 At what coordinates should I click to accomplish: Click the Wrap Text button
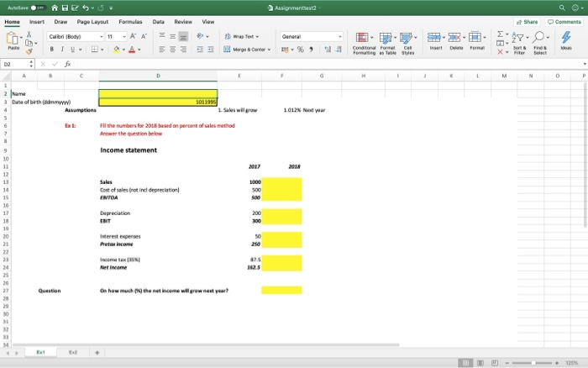coord(242,36)
